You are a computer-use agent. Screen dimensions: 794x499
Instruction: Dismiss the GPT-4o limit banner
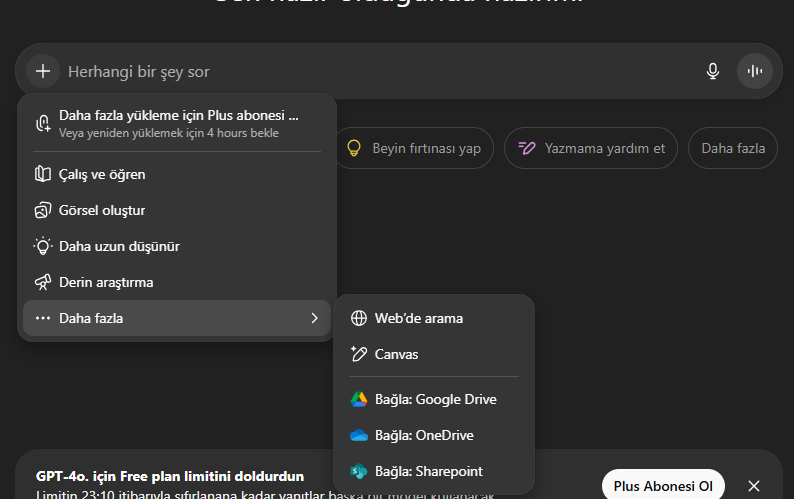753,486
